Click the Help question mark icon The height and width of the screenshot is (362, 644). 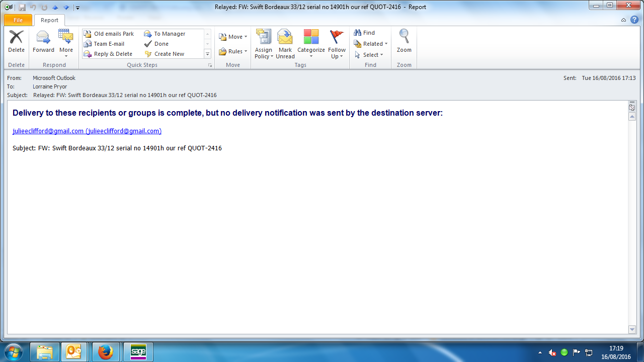(x=634, y=20)
